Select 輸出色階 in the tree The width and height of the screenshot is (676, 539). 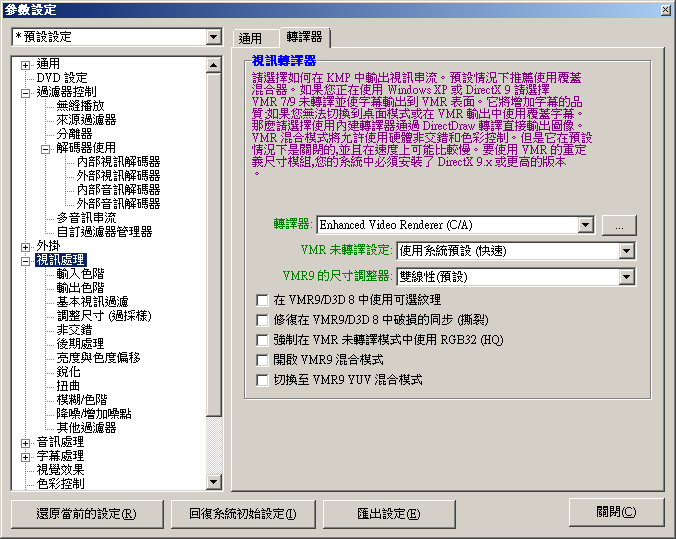click(x=80, y=288)
